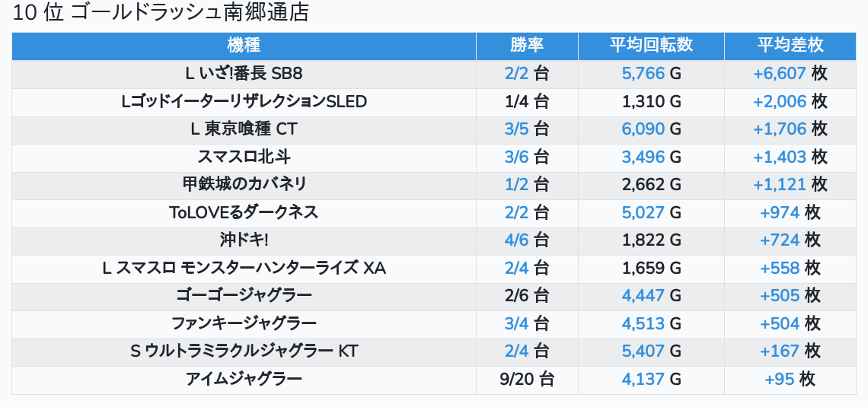The height and width of the screenshot is (407, 868).
Task: Click the ToLOVEるダークネス machine name
Action: [x=244, y=213]
